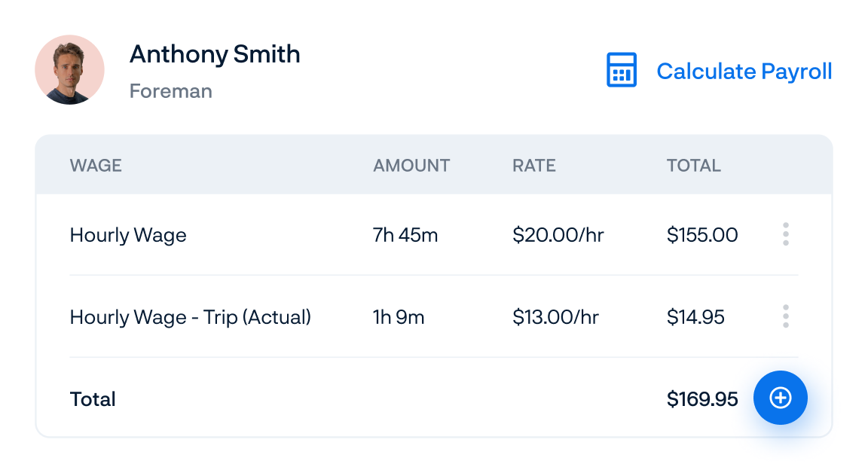Open the Hourly Wage row options menu

pyautogui.click(x=785, y=234)
